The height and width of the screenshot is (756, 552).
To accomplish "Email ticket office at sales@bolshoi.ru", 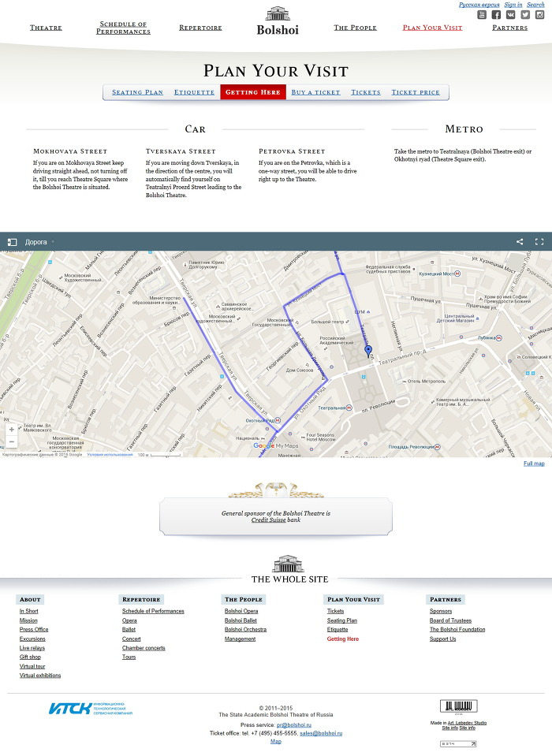I will click(x=321, y=733).
